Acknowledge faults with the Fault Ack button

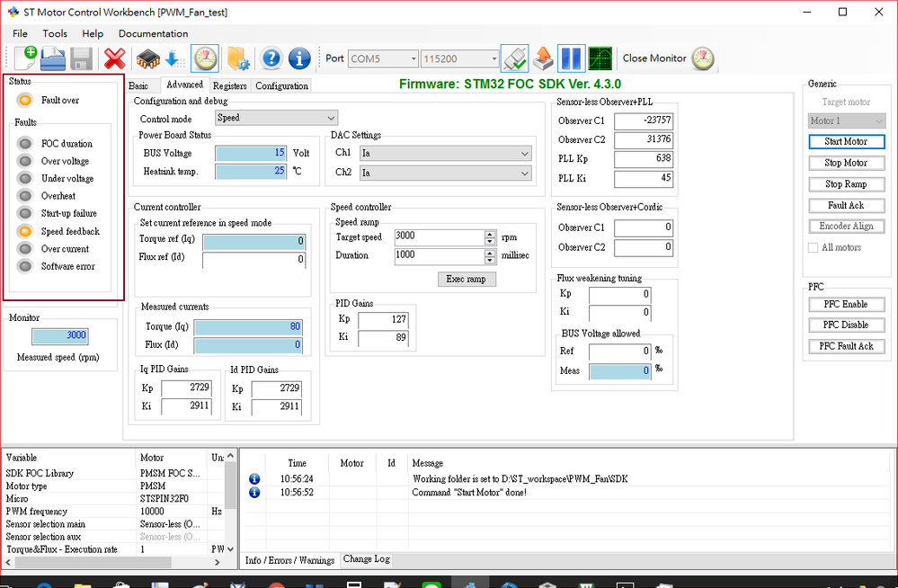(x=847, y=205)
